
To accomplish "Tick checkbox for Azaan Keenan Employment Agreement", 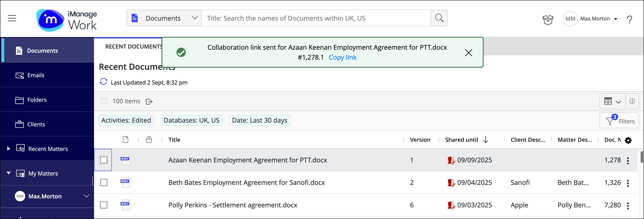I will pos(104,160).
